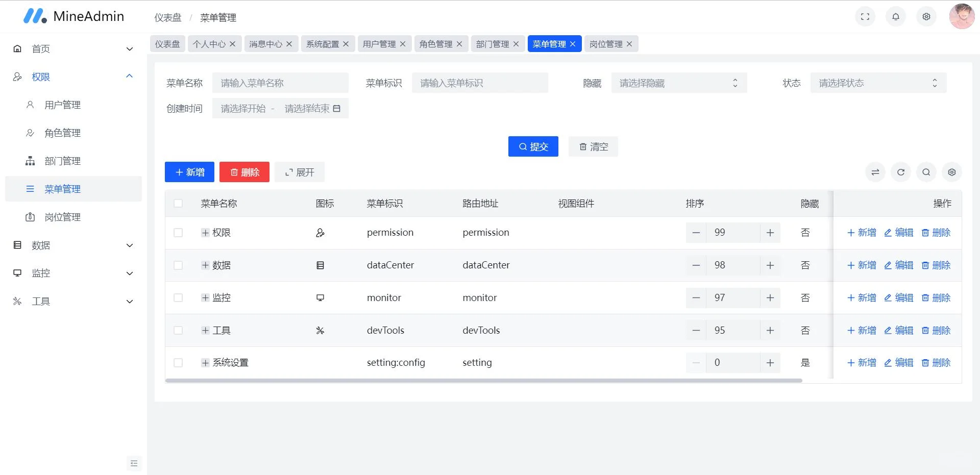Increase sort value for 监控 row
This screenshot has width=980, height=475.
[x=770, y=298]
